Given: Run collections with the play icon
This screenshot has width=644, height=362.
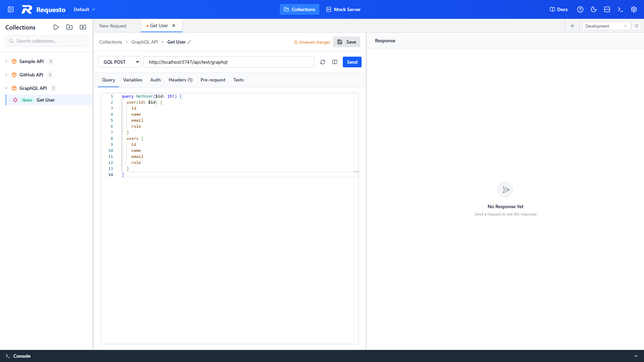Looking at the screenshot, I should click(56, 27).
